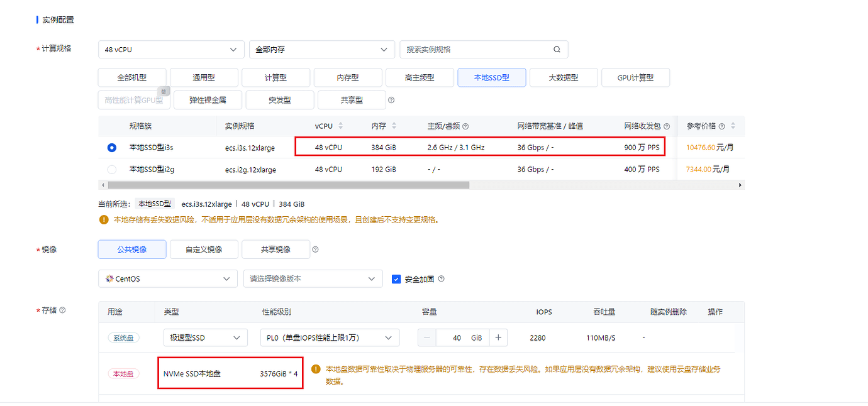Open the CentOS image dropdown

point(168,278)
